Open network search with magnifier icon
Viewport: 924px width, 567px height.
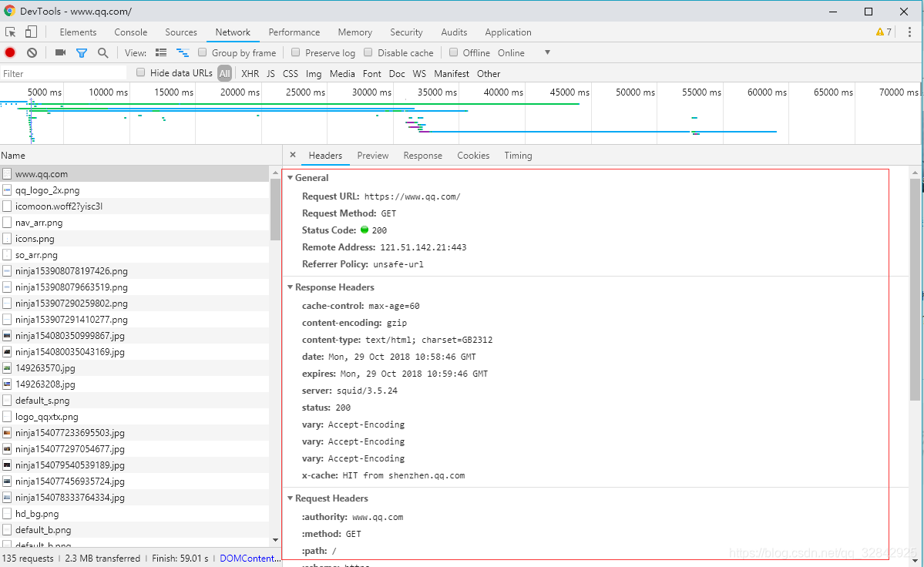102,53
